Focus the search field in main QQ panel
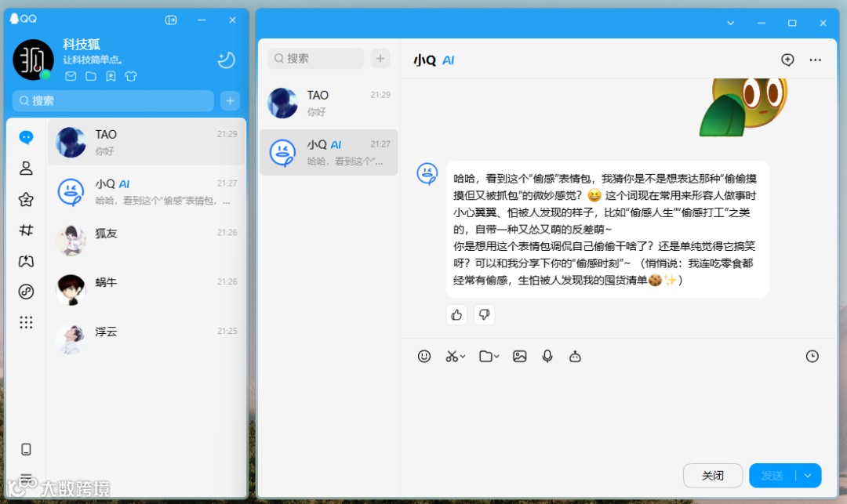The width and height of the screenshot is (847, 504). click(x=113, y=101)
